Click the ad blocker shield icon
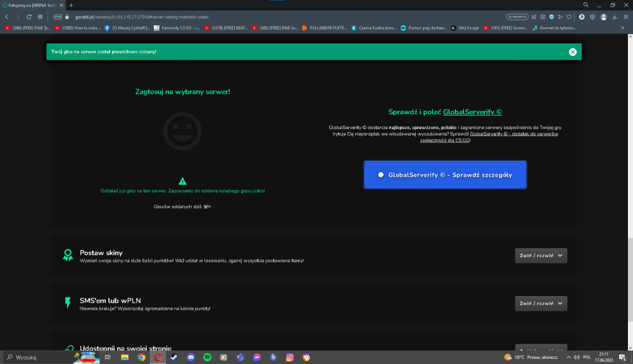 [551, 17]
